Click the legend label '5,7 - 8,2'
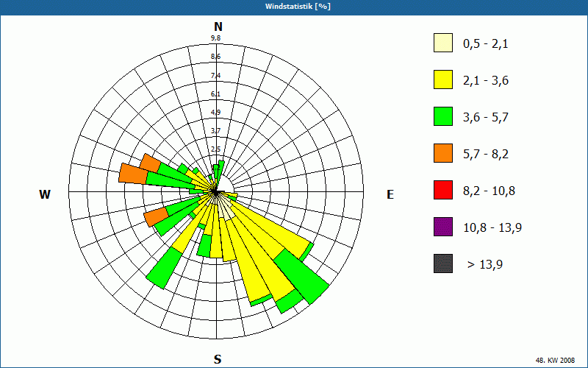 486,155
